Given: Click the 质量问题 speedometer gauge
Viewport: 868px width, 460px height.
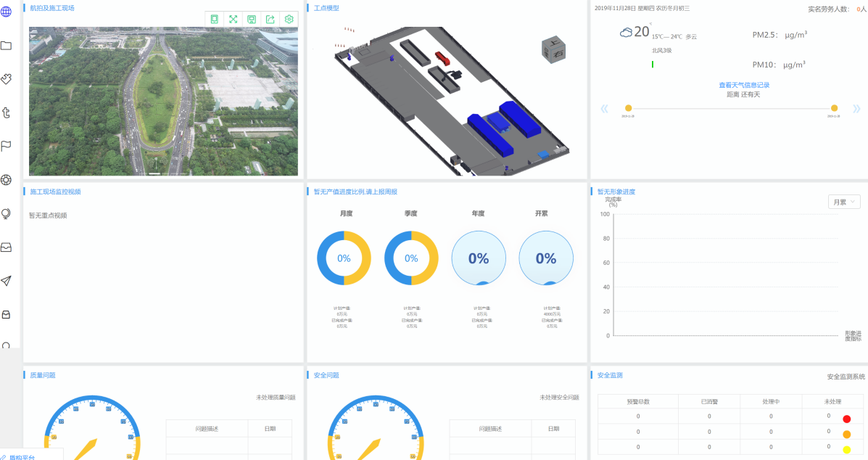Looking at the screenshot, I should (x=92, y=428).
